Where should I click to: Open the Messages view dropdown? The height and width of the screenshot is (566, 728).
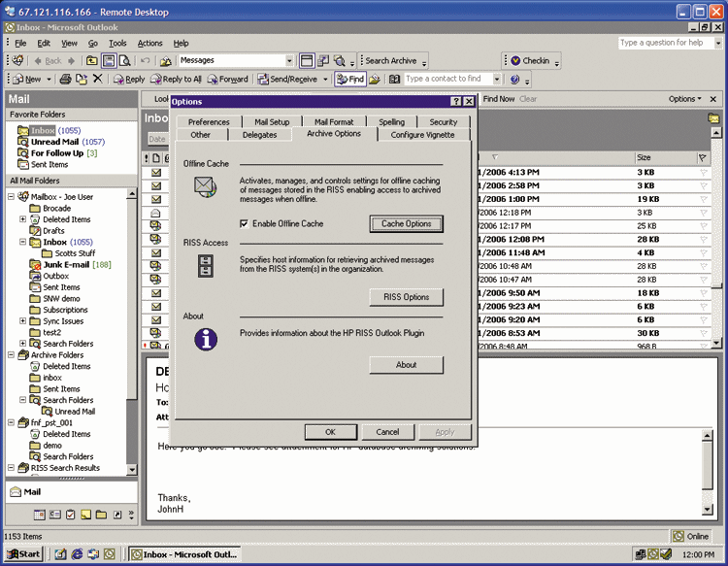[289, 60]
